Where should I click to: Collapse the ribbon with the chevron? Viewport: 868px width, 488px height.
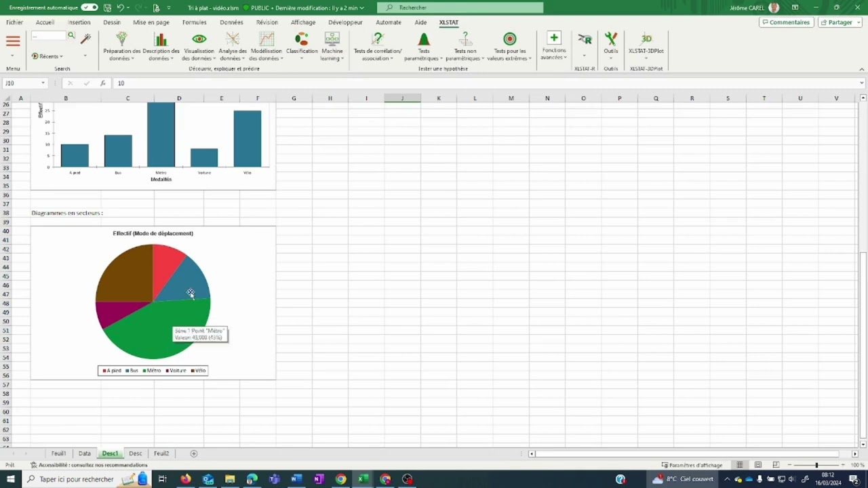pyautogui.click(x=862, y=68)
